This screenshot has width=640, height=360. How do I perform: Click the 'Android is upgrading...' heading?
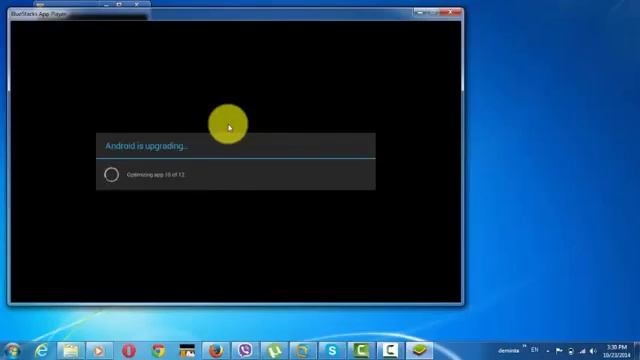147,146
